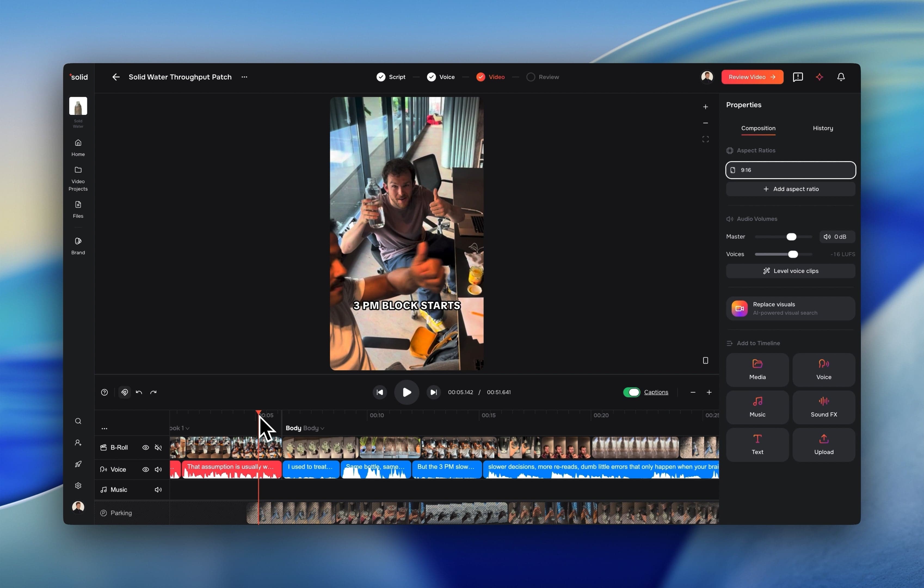Click Level voice clips
Viewport: 924px width, 588px height.
click(790, 271)
